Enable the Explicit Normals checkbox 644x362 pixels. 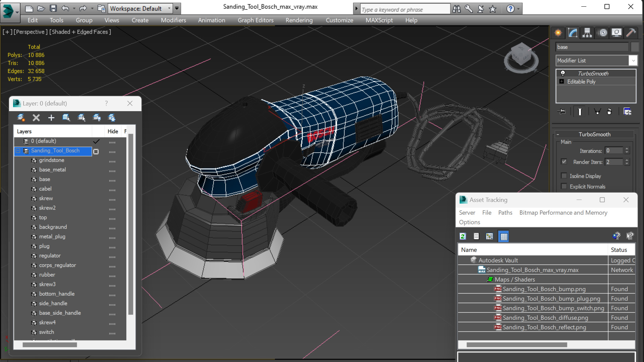[x=564, y=187]
